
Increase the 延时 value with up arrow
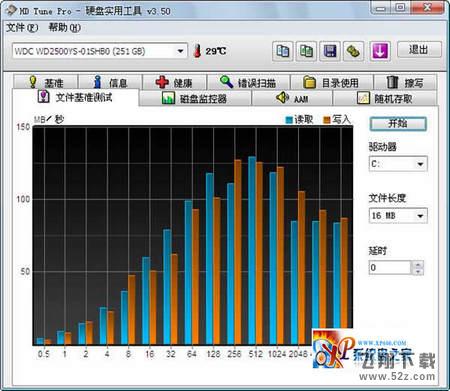(x=418, y=264)
